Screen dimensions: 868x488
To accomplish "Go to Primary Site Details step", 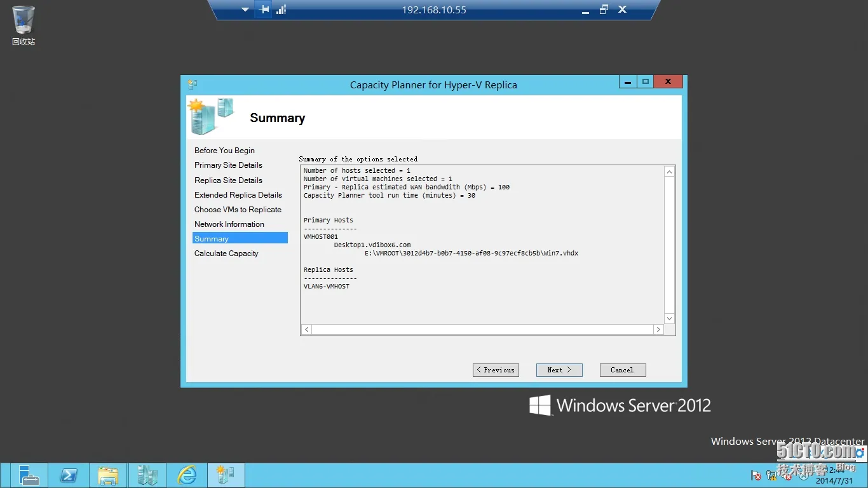I will [228, 165].
